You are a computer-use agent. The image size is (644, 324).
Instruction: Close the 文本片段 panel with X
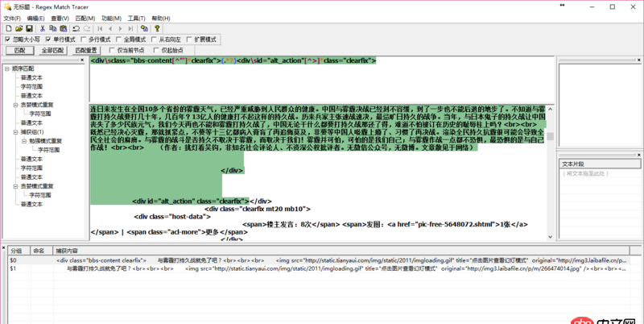[x=639, y=155]
